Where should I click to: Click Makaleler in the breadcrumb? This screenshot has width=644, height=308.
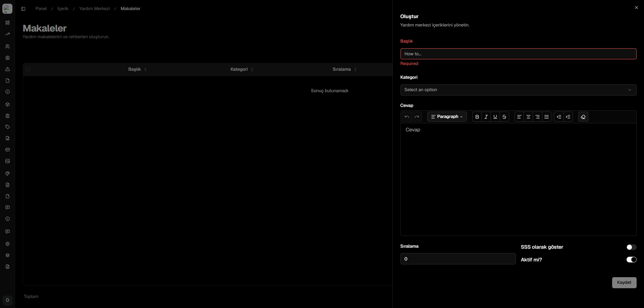click(x=130, y=9)
